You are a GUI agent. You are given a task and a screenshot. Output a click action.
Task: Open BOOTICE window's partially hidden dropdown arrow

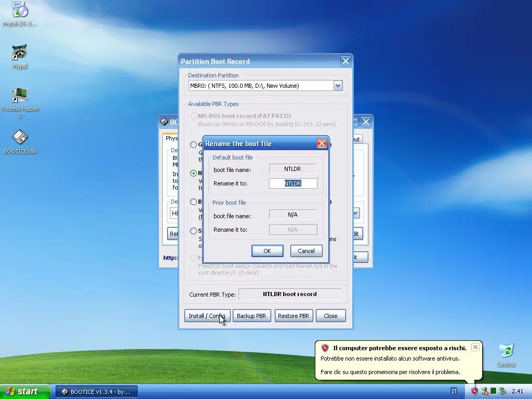pyautogui.click(x=355, y=213)
